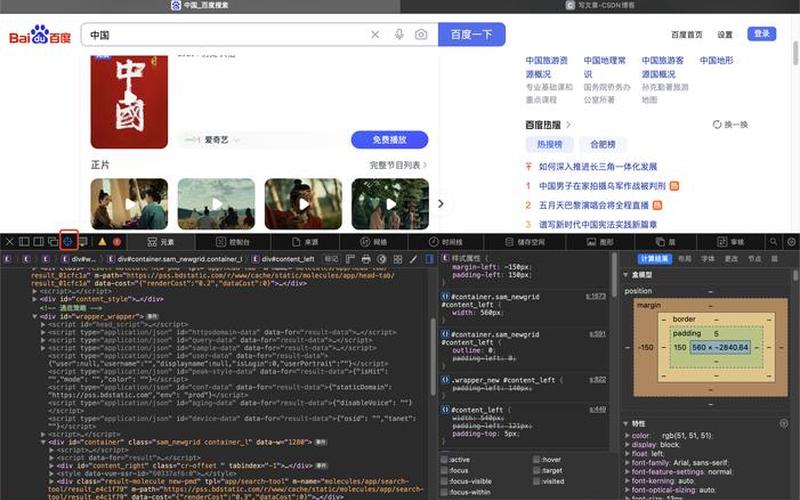The height and width of the screenshot is (500, 800).
Task: Select the 合肥榜 hot list tab
Action: [603, 144]
